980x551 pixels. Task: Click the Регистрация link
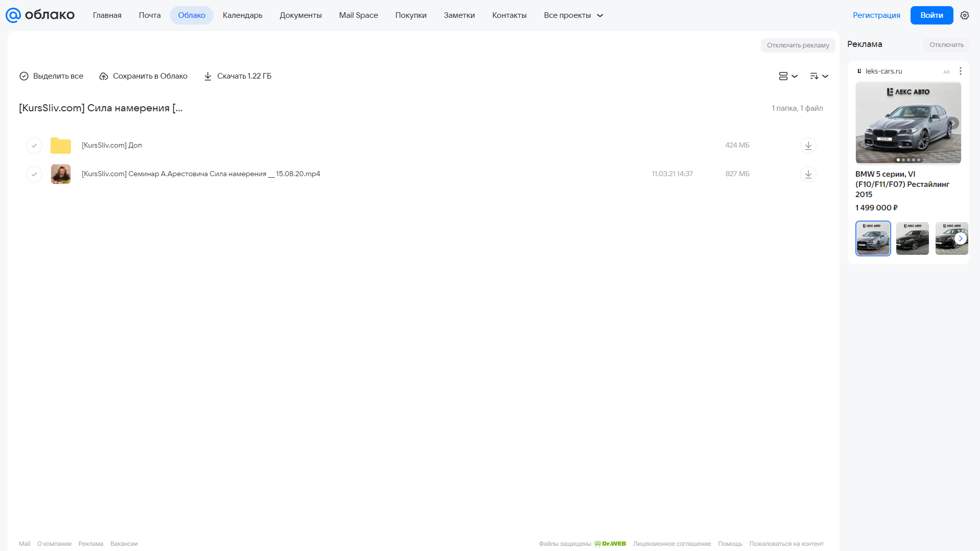click(x=876, y=15)
